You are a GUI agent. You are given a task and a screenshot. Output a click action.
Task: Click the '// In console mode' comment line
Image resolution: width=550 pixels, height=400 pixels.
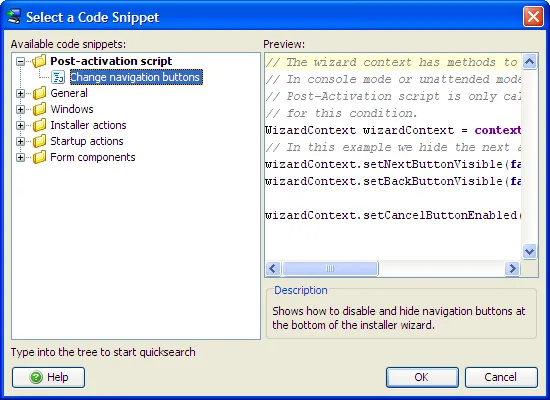click(393, 79)
